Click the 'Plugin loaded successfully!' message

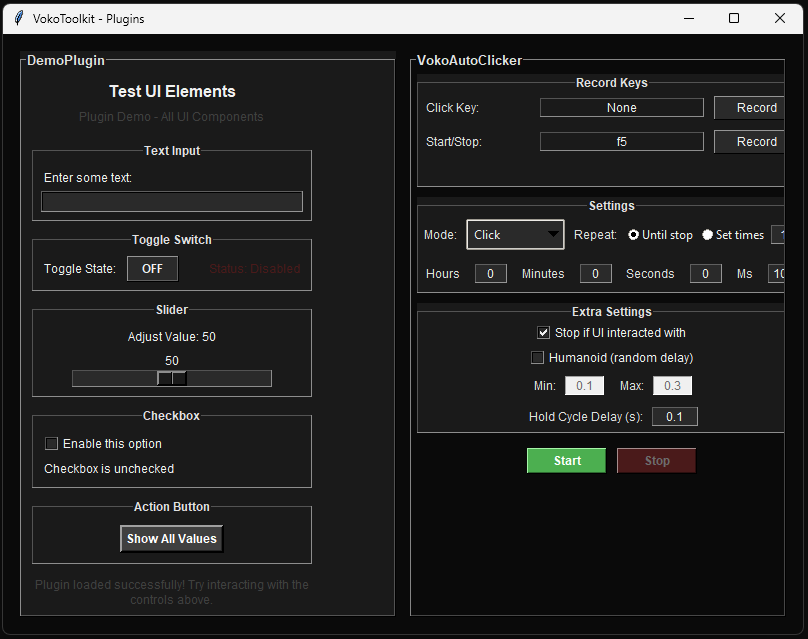coord(172,592)
